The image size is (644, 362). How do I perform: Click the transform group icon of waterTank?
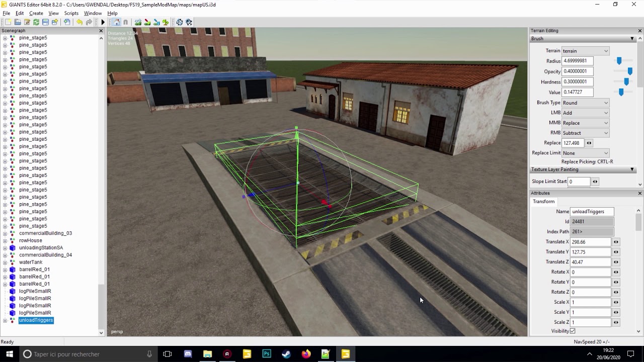click(x=13, y=262)
